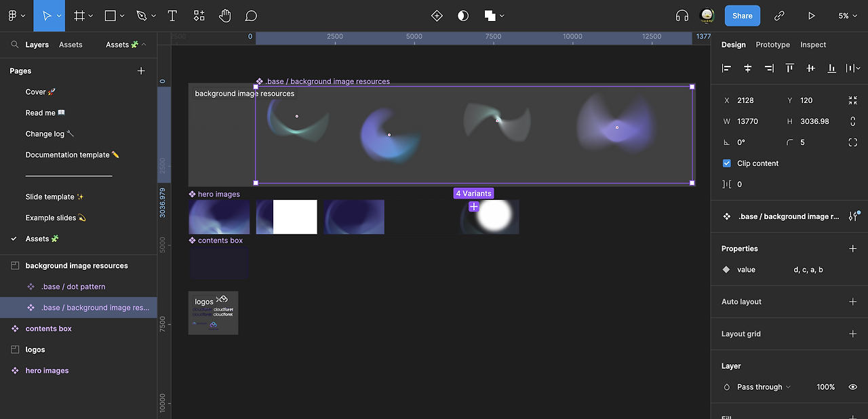The width and height of the screenshot is (868, 419).
Task: Select the Pen tool
Action: click(141, 16)
